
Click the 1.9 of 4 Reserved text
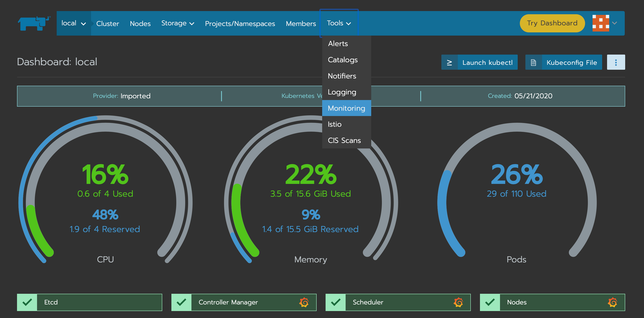point(105,229)
